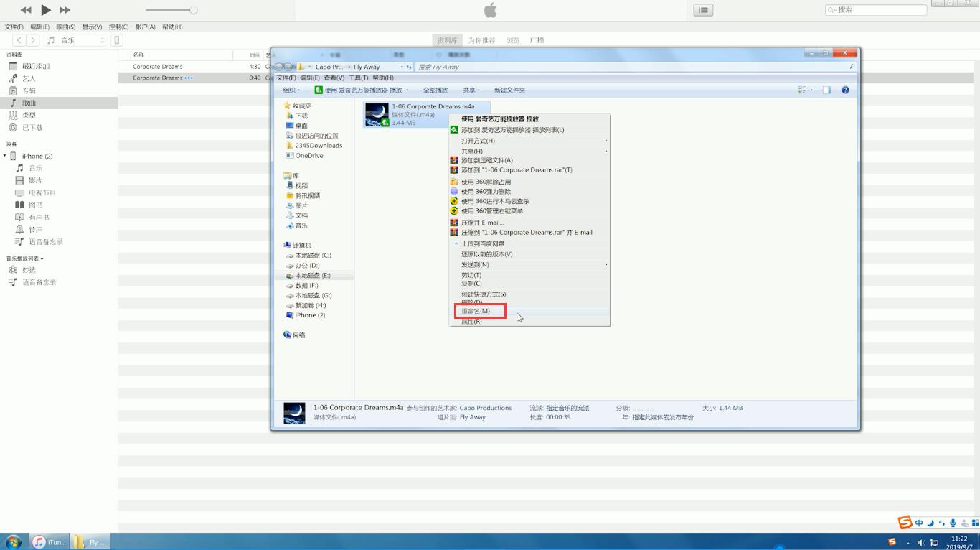
Task: Choose 重命名(M) in the context menu
Action: 476,311
